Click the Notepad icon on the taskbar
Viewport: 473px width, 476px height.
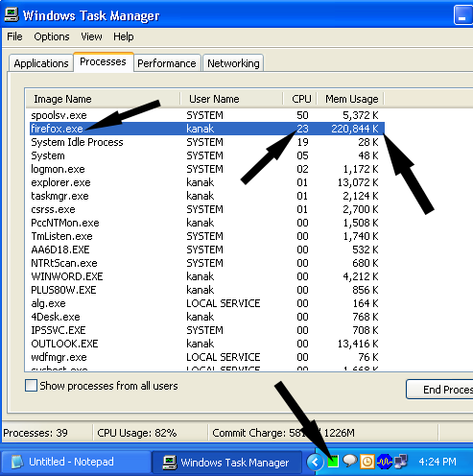coord(17,462)
